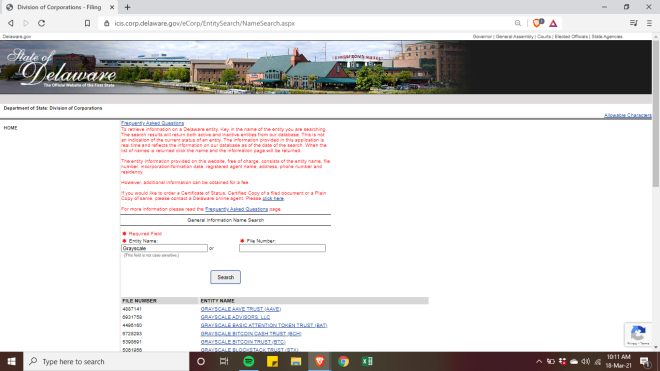
Task: Click the File Number input field
Action: coord(282,248)
